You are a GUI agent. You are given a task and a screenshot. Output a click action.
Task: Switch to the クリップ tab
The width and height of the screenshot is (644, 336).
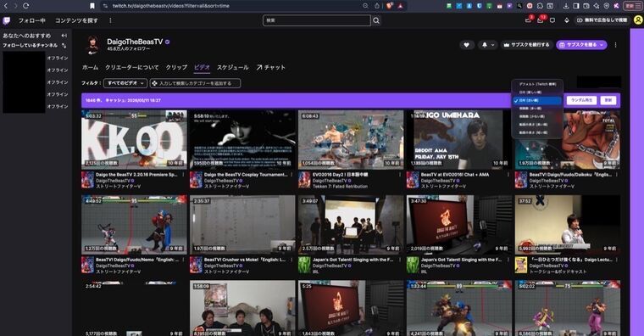(176, 67)
